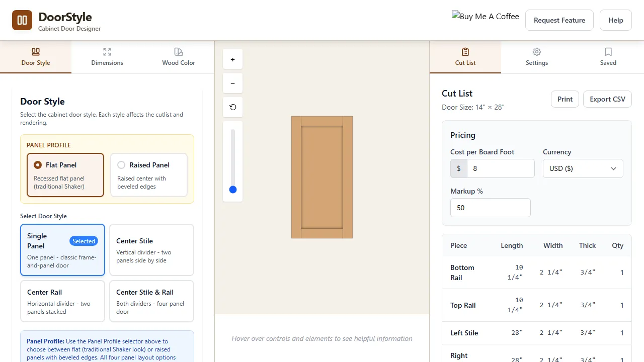Image resolution: width=644 pixels, height=362 pixels.
Task: Print the cut list
Action: (565, 99)
